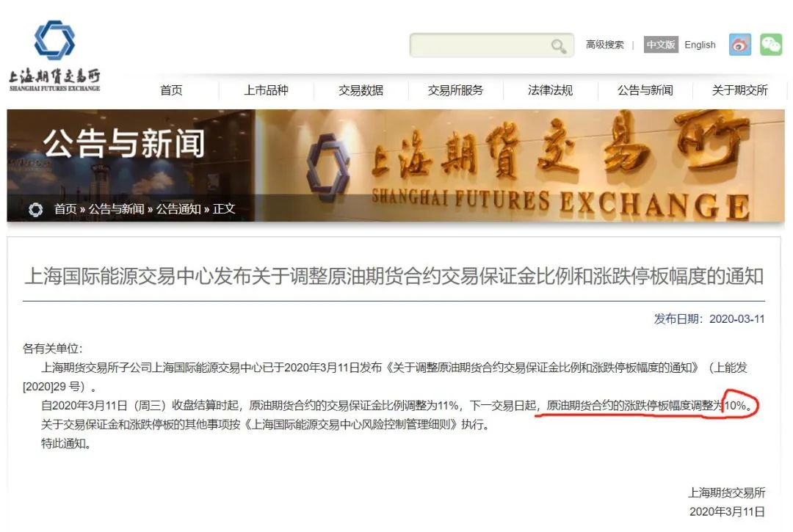Open the 公告与新闻 navigation menu
The height and width of the screenshot is (532, 793).
pos(645,90)
